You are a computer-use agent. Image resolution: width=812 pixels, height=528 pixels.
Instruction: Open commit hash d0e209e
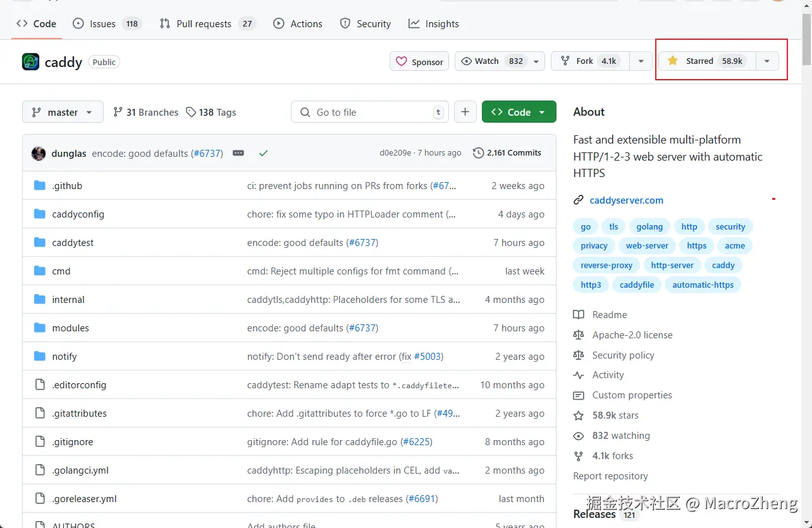pos(395,153)
